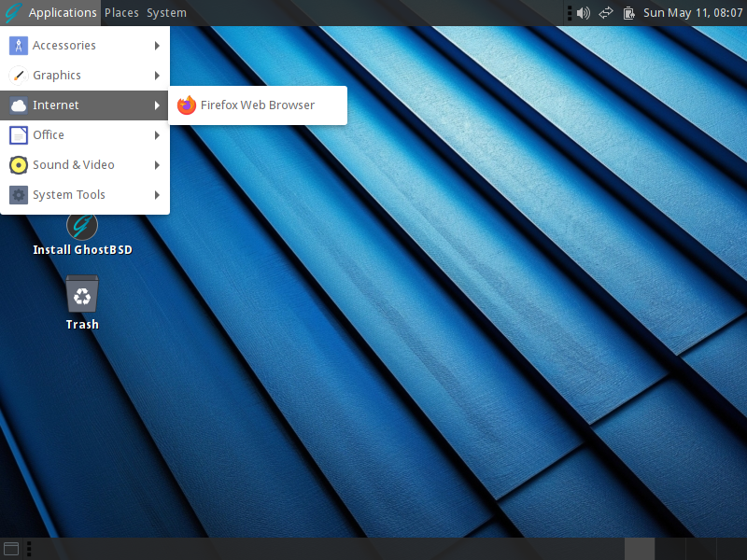Click the Sound & Video speaker icon

point(18,165)
